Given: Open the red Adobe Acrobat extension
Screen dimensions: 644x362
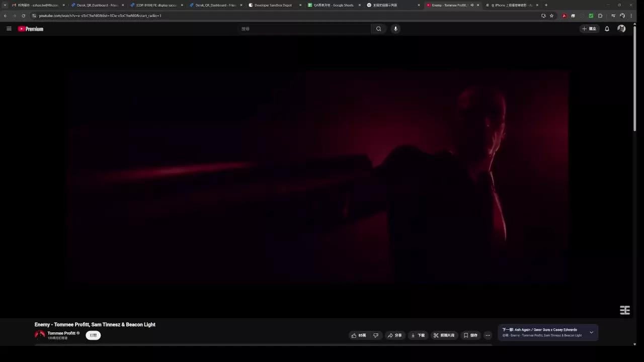Looking at the screenshot, I should pos(564,16).
